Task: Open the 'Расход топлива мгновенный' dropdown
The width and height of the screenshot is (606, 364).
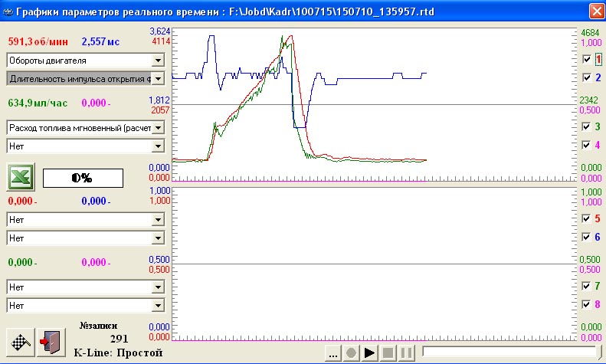Action: (158, 127)
